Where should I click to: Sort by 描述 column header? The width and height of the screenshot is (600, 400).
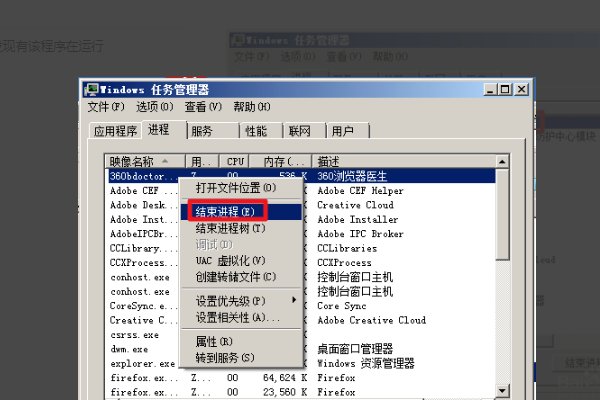[404, 162]
